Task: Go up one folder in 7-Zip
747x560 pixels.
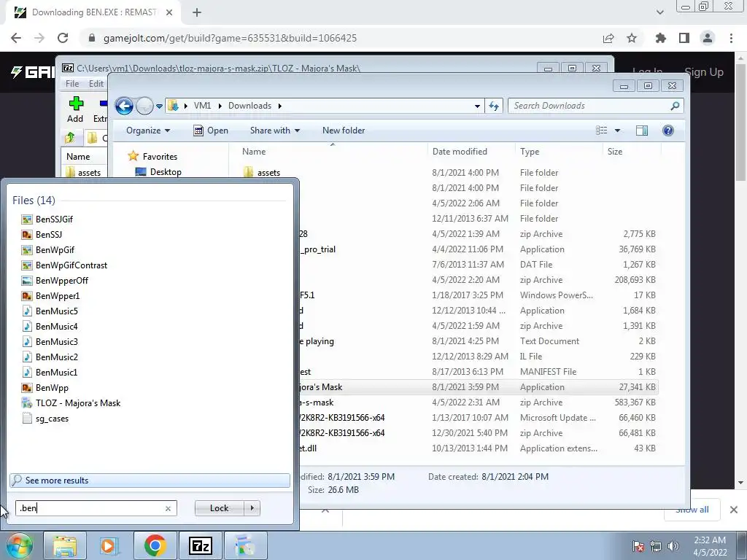Action: pos(70,138)
